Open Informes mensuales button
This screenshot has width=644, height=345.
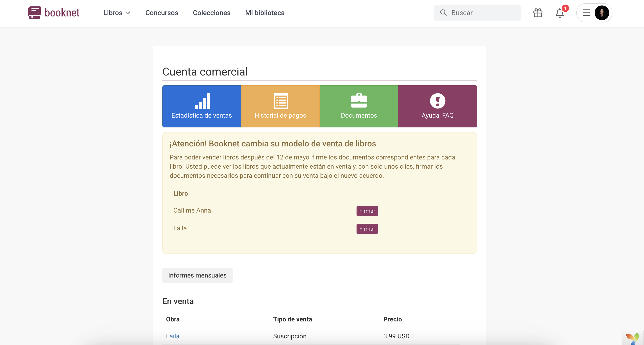197,275
